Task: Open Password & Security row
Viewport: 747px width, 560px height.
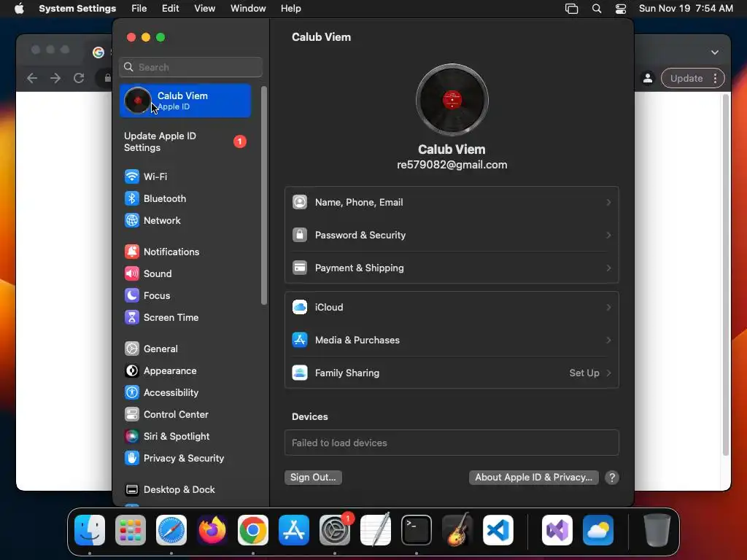Action: [x=452, y=236]
